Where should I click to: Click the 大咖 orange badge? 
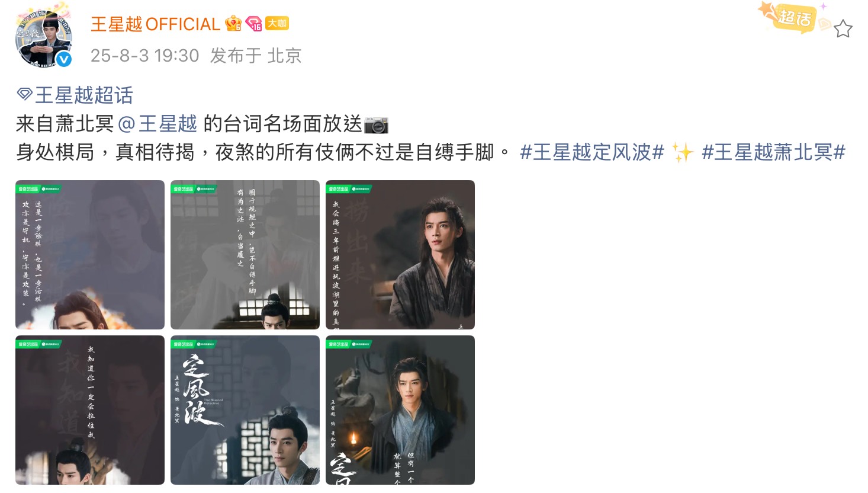[277, 23]
